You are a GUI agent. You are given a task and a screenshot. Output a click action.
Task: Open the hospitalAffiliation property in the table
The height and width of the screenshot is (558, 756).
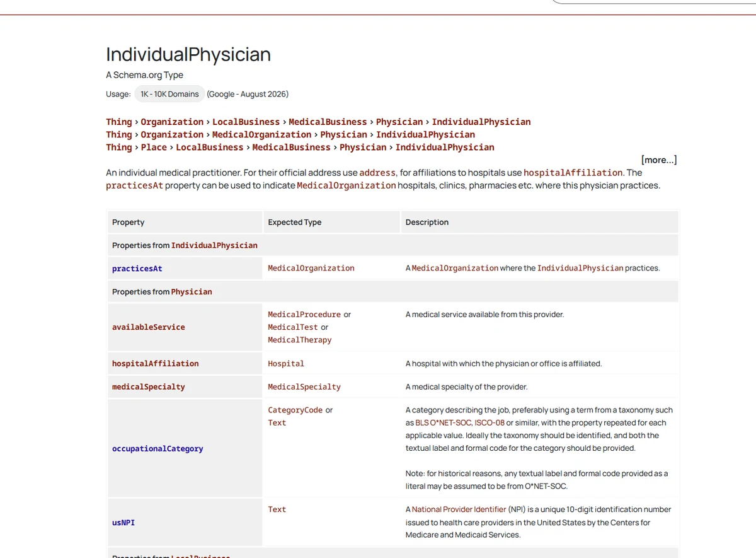pos(156,364)
